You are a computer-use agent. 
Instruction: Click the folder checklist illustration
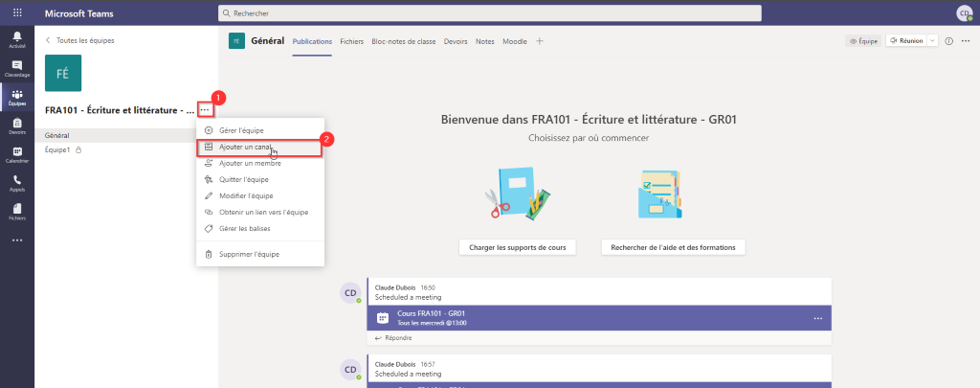(660, 194)
